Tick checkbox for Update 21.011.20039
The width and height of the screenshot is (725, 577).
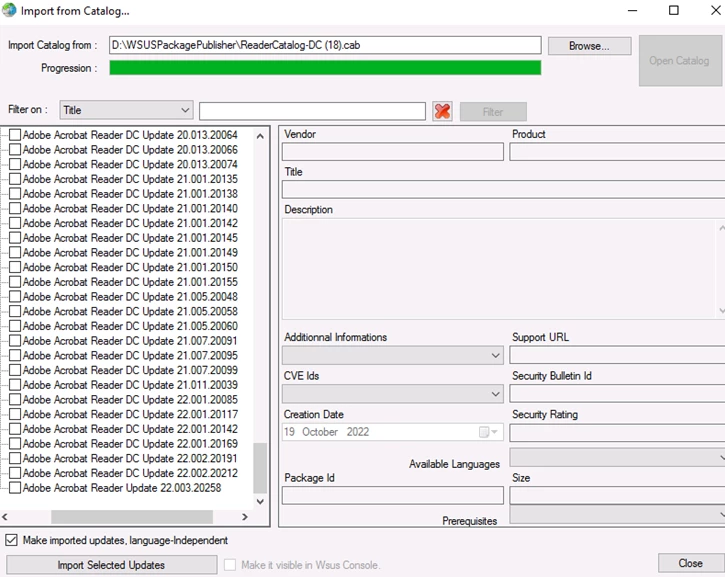click(15, 385)
